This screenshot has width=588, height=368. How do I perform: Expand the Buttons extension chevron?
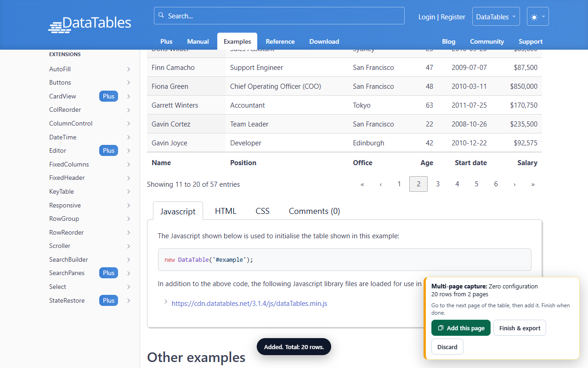(129, 83)
